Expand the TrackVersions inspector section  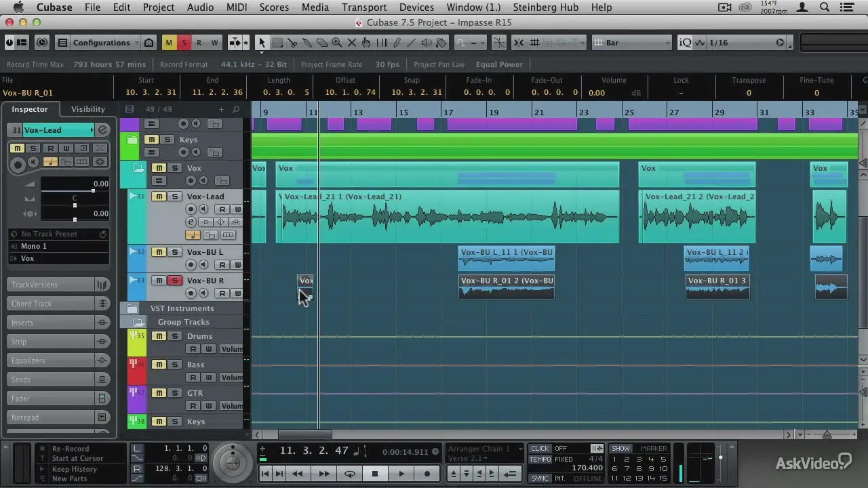(x=51, y=285)
